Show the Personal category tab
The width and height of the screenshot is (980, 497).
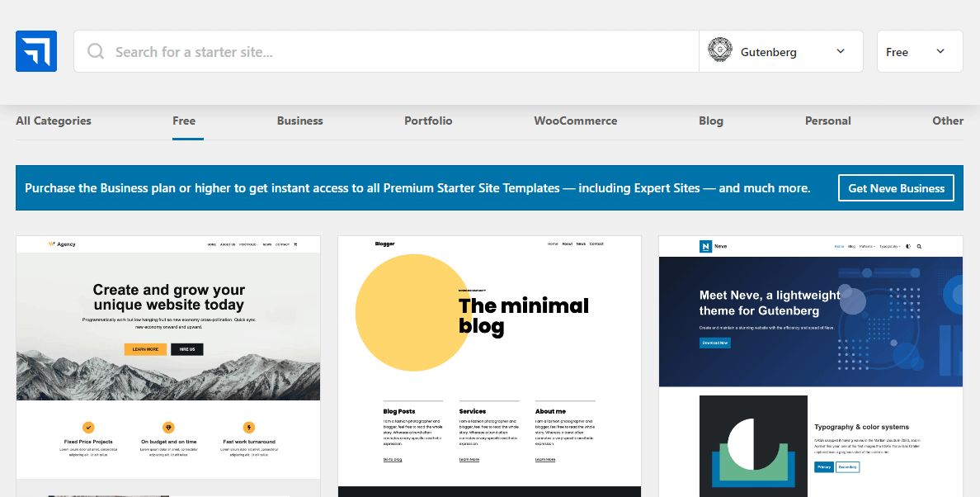coord(827,121)
